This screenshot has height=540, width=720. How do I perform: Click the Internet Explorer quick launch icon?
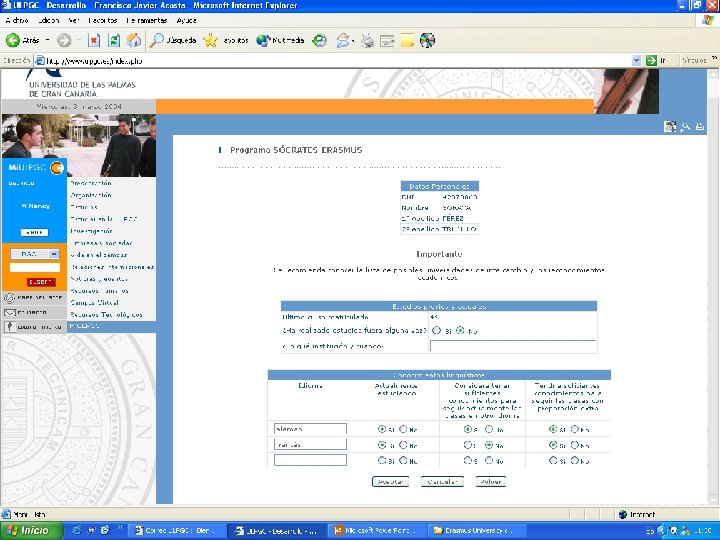tap(76, 530)
